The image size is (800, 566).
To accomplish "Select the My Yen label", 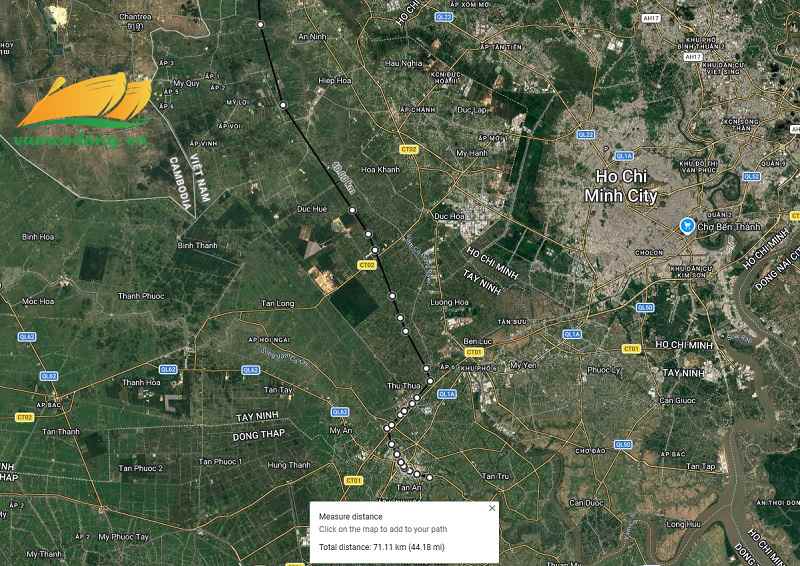I will pos(523,365).
